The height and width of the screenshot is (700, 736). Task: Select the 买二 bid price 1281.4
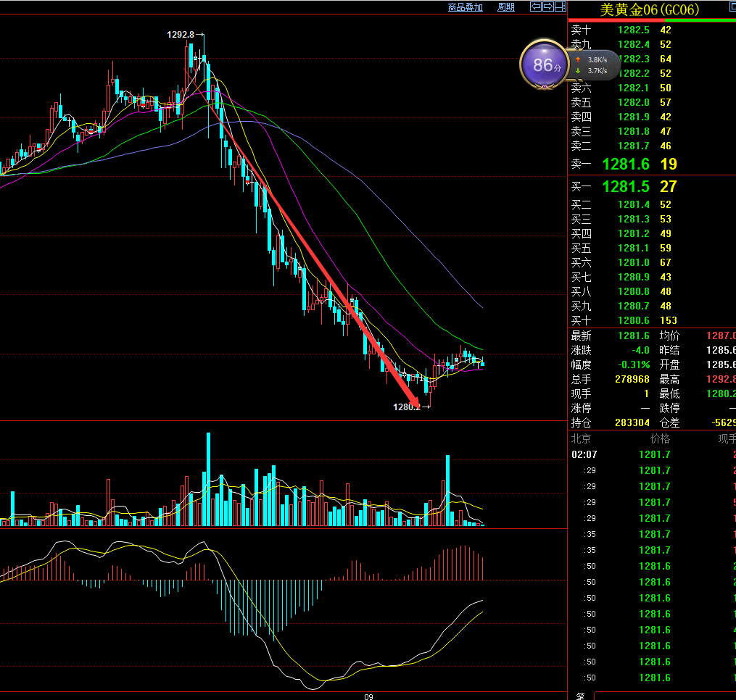(x=634, y=205)
